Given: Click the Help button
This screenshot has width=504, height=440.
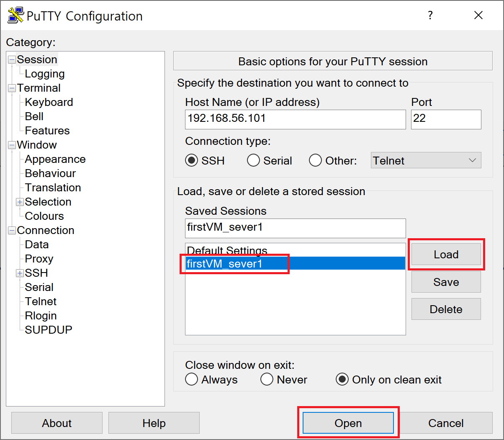Looking at the screenshot, I should 154,423.
